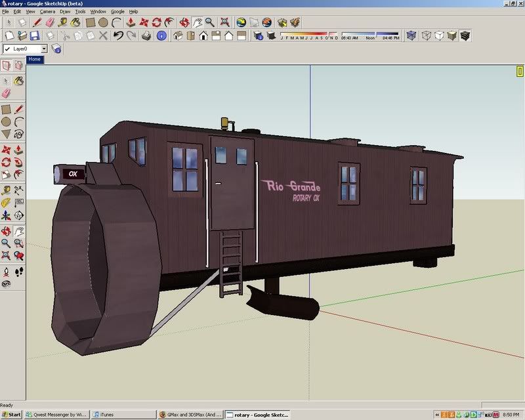This screenshot has height=420, width=525.
Task: Open the Window menu
Action: click(98, 11)
